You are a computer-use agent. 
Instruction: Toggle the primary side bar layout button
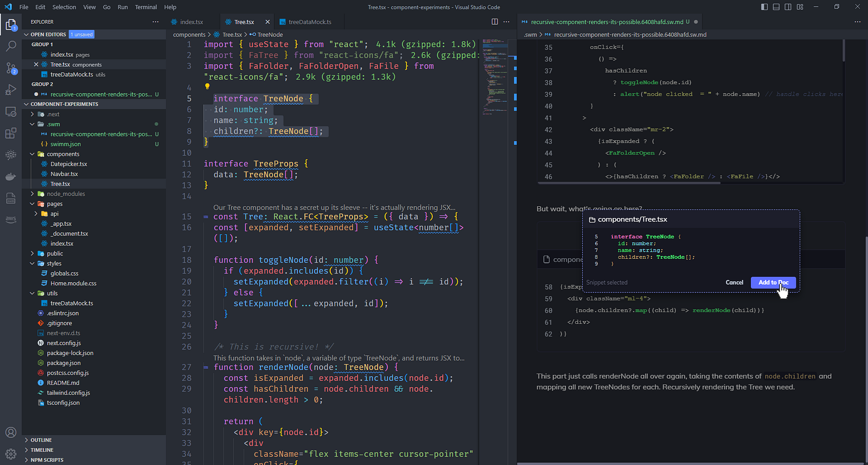tap(764, 7)
